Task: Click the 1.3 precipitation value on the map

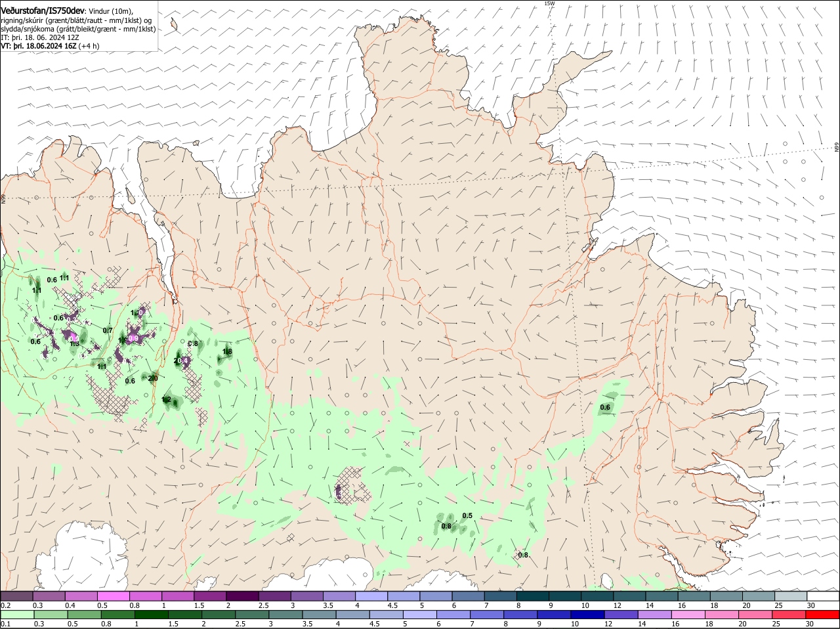Action: (x=74, y=343)
